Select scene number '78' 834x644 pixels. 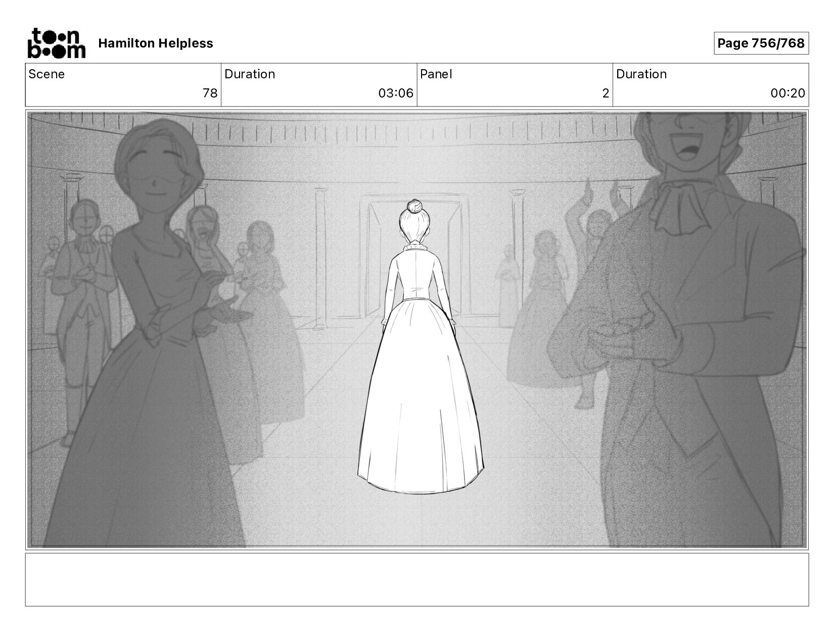click(210, 93)
